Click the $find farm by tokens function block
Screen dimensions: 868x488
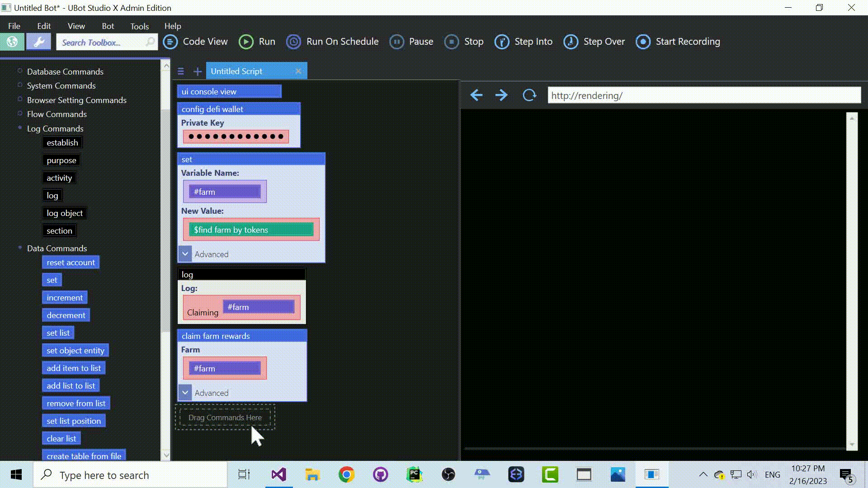tap(251, 230)
